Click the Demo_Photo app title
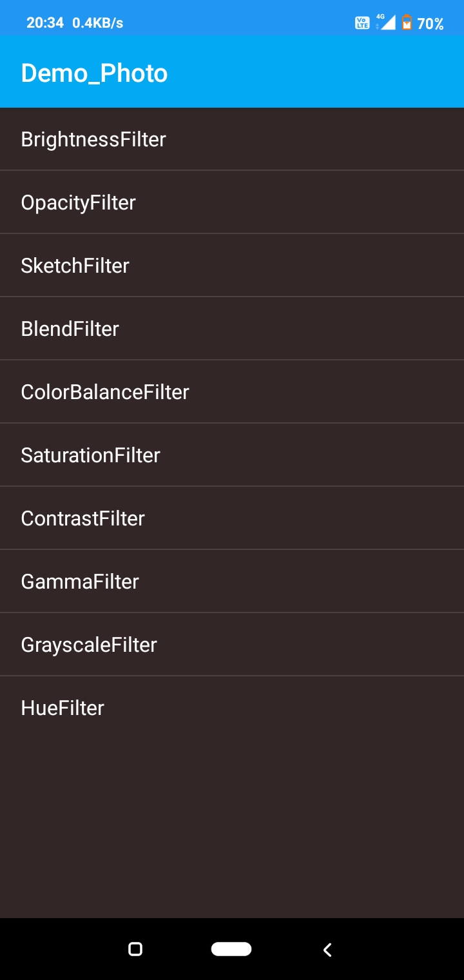Viewport: 464px width, 980px height. tap(94, 73)
